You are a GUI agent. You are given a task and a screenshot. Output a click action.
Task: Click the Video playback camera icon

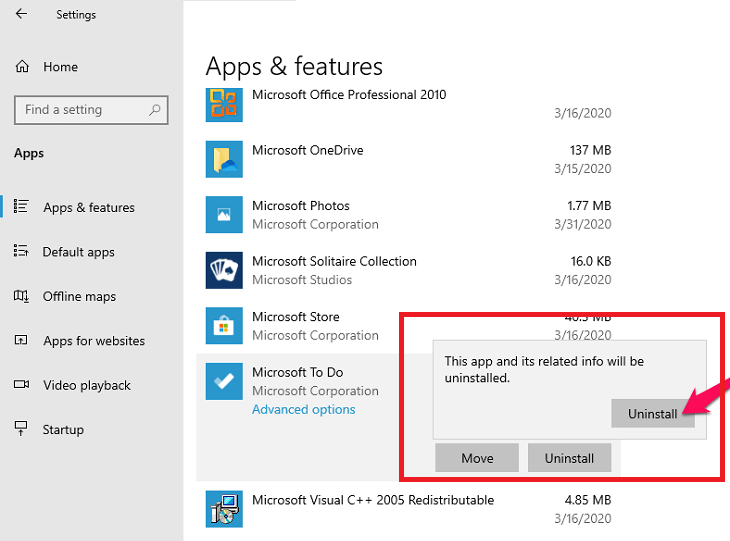click(x=21, y=385)
